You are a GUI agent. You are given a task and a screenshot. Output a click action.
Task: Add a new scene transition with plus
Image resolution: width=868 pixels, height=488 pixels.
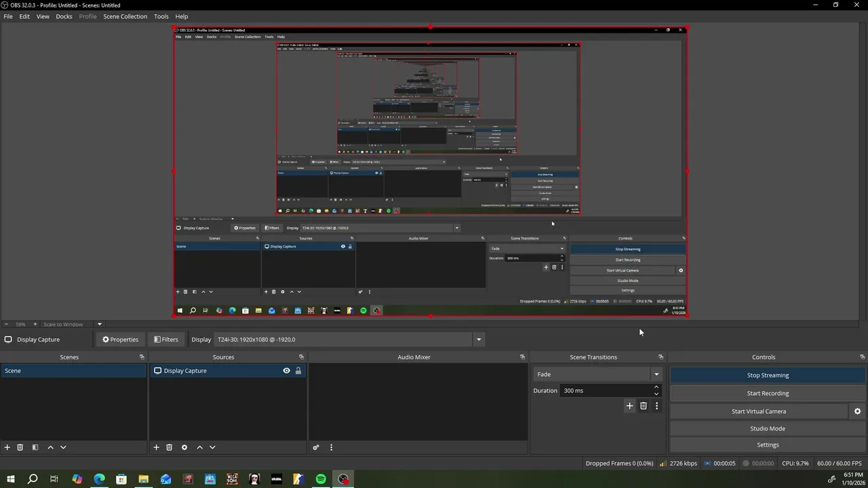(629, 406)
